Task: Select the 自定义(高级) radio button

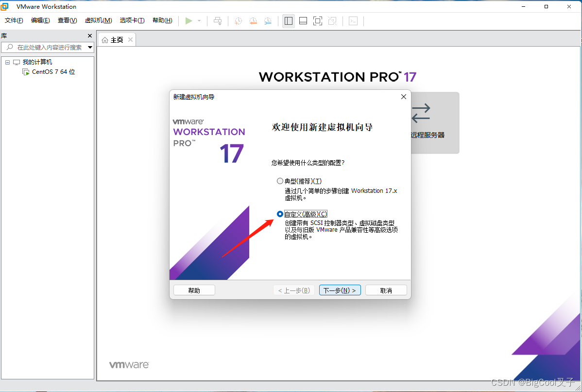Action: coord(280,214)
